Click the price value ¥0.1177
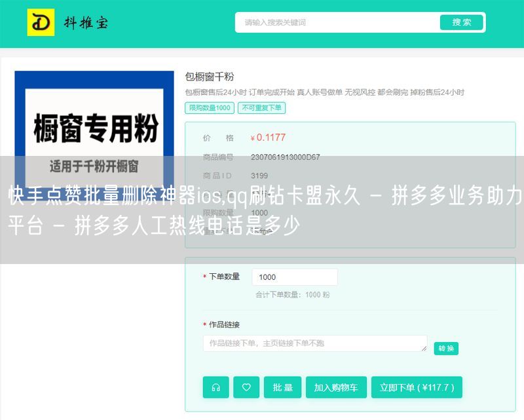The image size is (524, 420). (x=268, y=138)
